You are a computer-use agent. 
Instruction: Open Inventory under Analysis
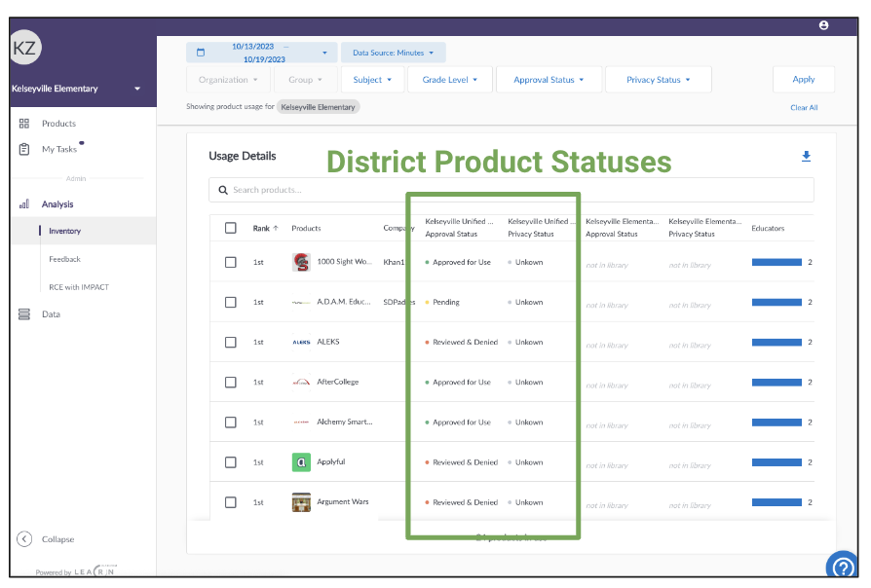pos(64,231)
